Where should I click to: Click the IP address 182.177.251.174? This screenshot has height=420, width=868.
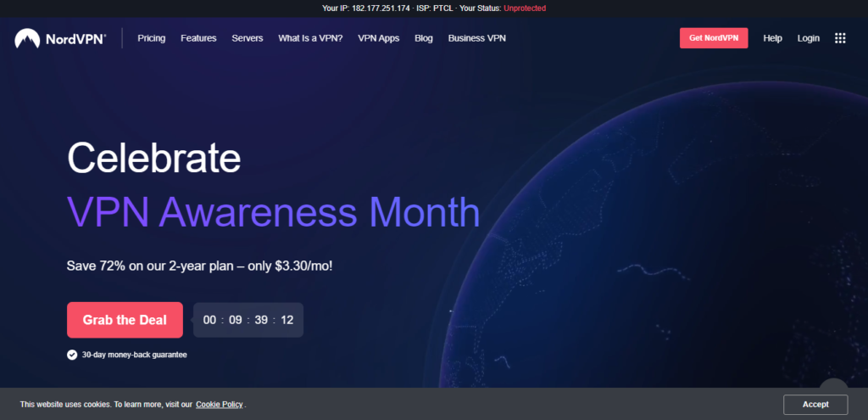(x=382, y=8)
